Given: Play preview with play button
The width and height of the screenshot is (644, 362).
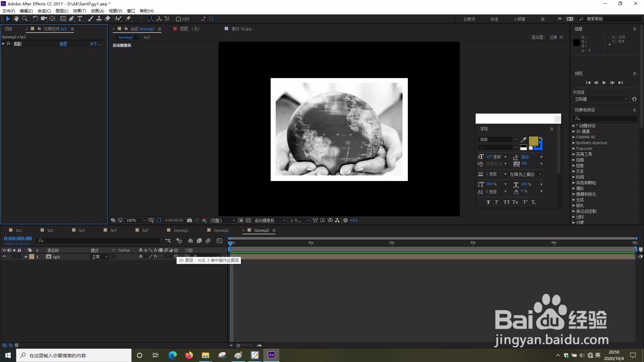Looking at the screenshot, I should click(604, 82).
